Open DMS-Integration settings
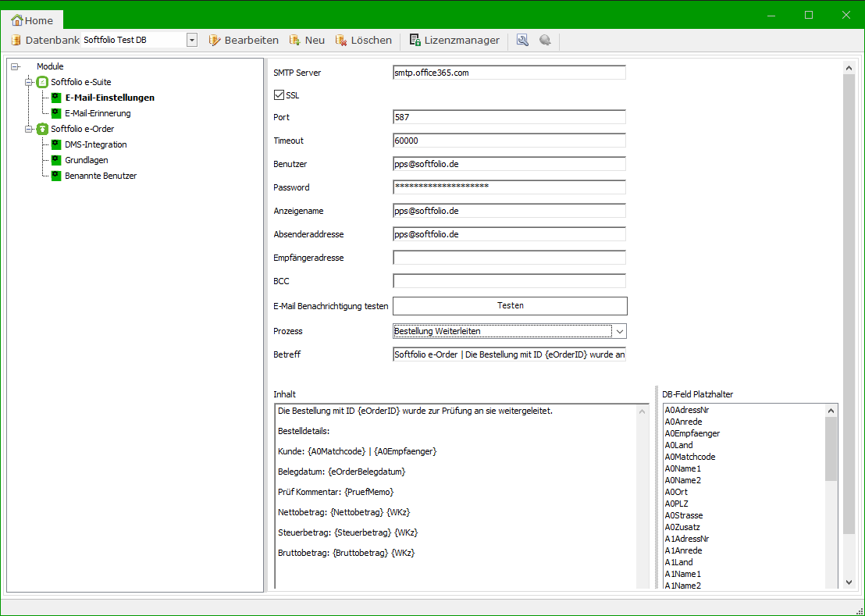The height and width of the screenshot is (616, 865). [x=95, y=144]
